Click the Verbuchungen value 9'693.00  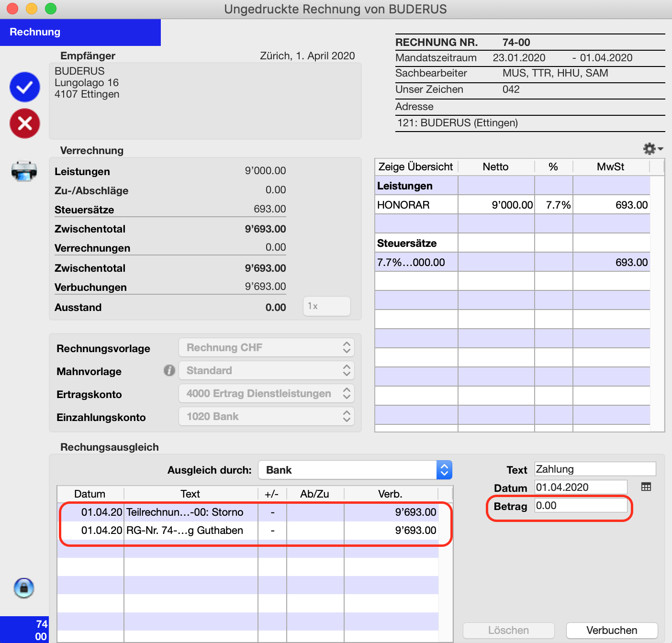(x=265, y=287)
